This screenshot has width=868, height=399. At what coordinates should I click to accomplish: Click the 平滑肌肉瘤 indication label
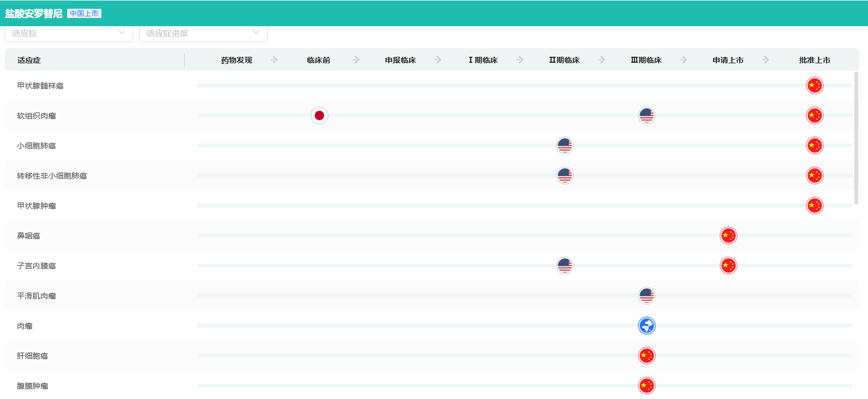37,296
